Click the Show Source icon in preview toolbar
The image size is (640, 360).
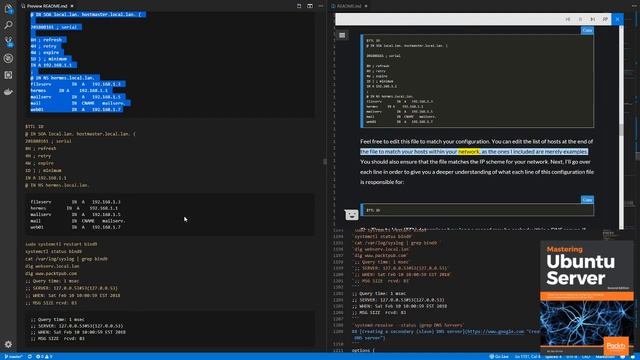click(x=299, y=6)
